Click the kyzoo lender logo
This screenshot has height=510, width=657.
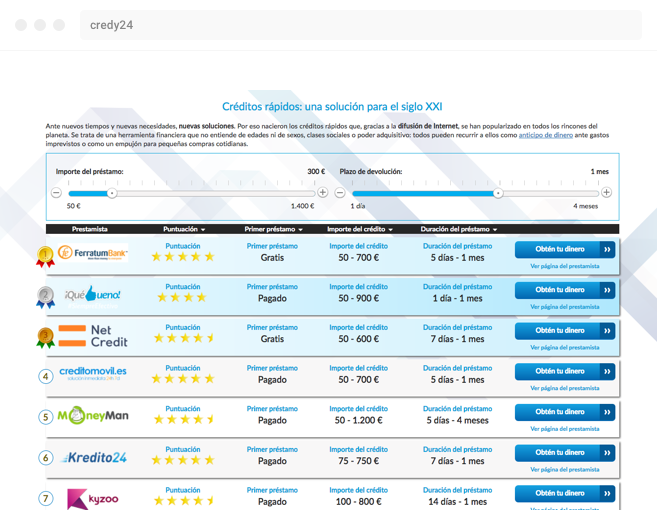point(93,499)
